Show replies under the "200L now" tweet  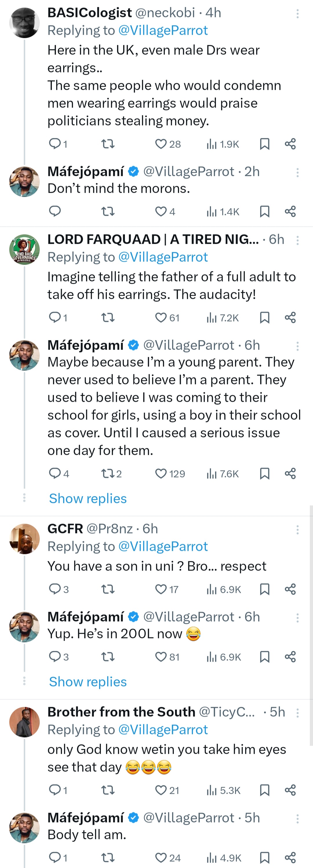(88, 681)
